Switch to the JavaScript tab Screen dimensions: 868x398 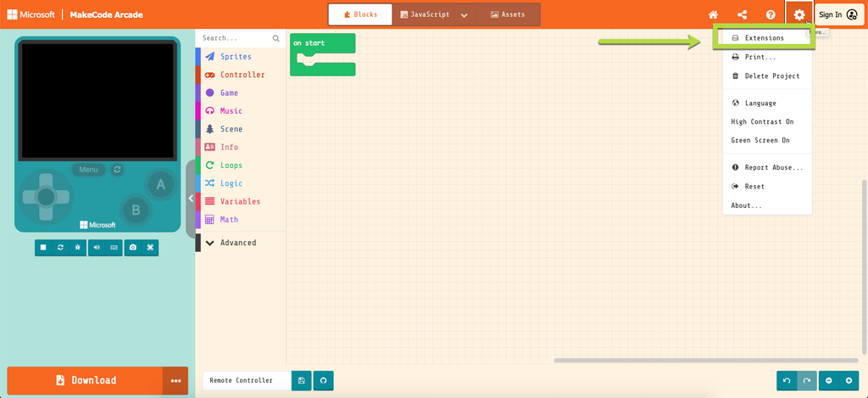click(x=425, y=14)
